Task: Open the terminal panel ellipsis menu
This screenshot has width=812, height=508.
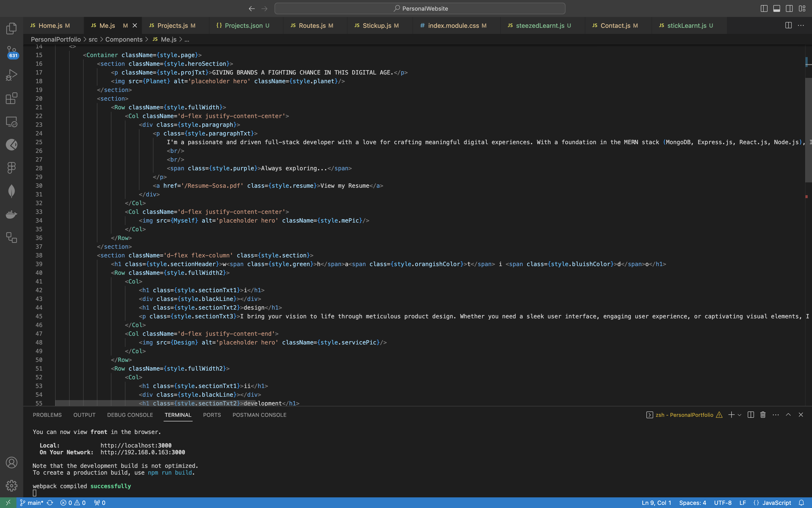Action: click(x=776, y=415)
